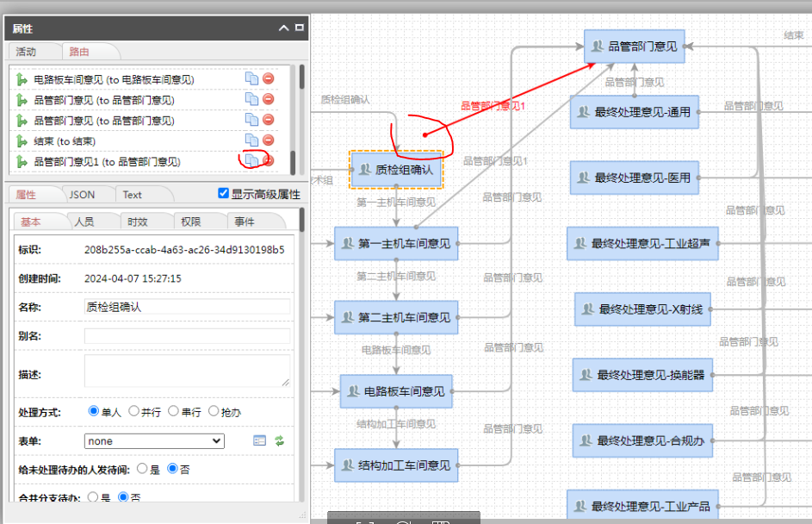The height and width of the screenshot is (524, 812).
Task: Click into the 描述 text area
Action: (187, 371)
